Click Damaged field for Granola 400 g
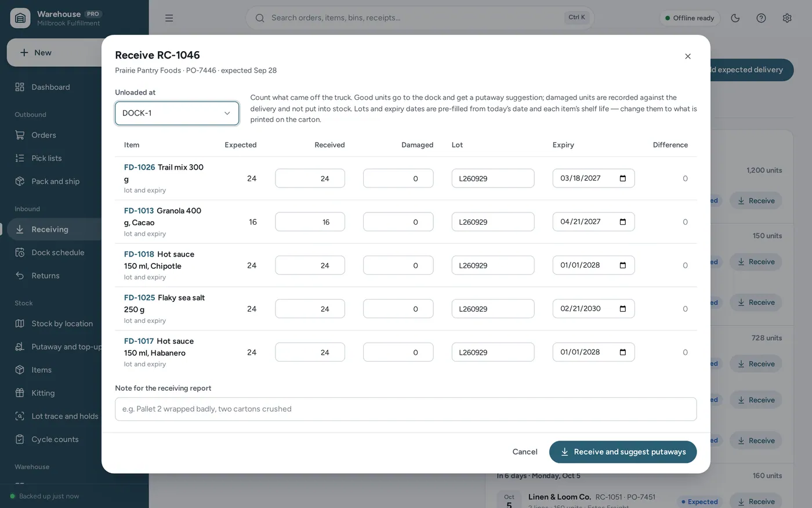 [x=398, y=222]
